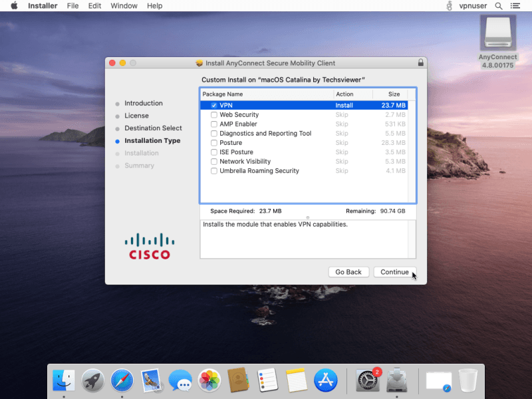Open Notification Center list icon
Viewport: 532px width, 399px height.
tap(515, 6)
